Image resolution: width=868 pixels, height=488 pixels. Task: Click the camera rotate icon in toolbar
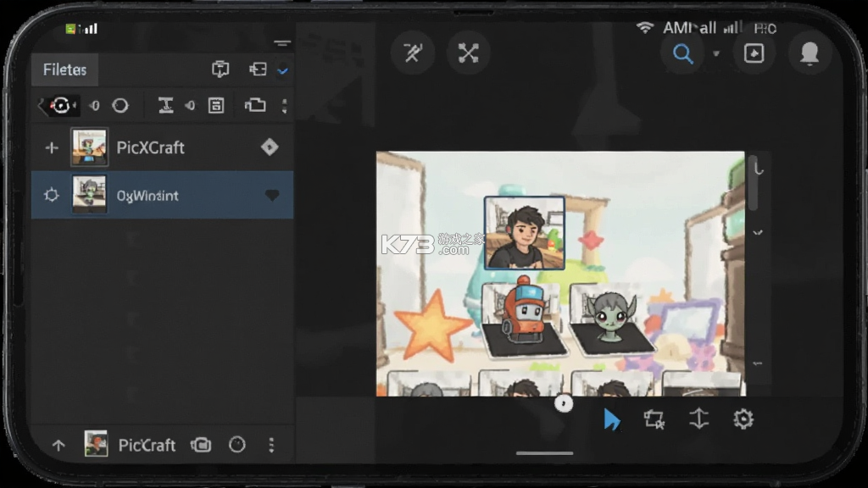coord(60,105)
